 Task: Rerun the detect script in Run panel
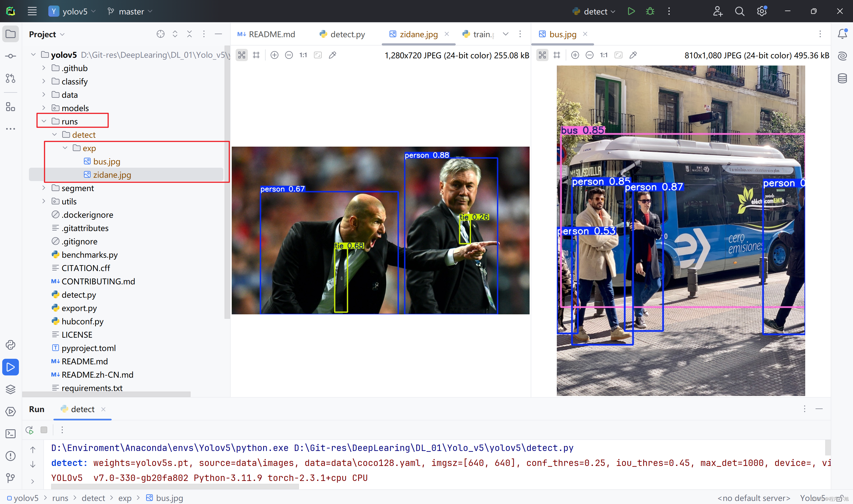point(29,430)
